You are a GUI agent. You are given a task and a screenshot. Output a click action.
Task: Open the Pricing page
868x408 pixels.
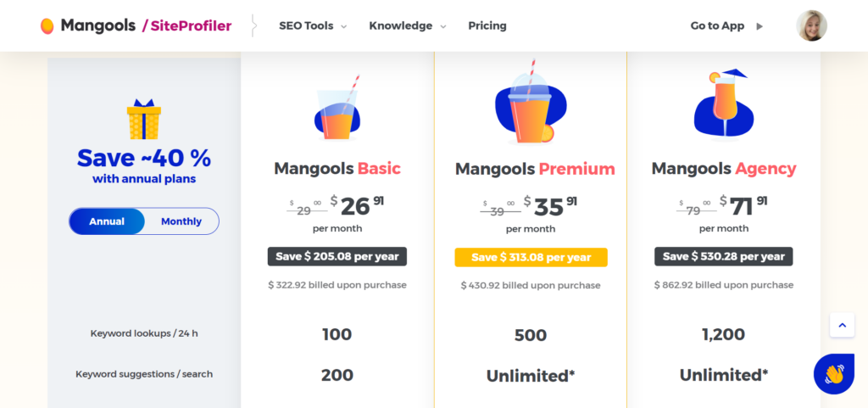tap(487, 26)
